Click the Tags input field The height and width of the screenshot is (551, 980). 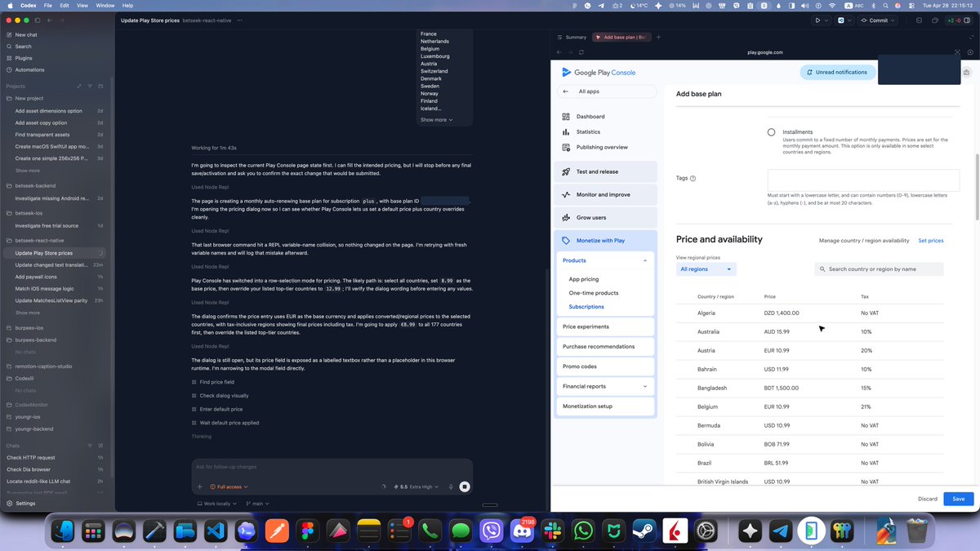[863, 180]
